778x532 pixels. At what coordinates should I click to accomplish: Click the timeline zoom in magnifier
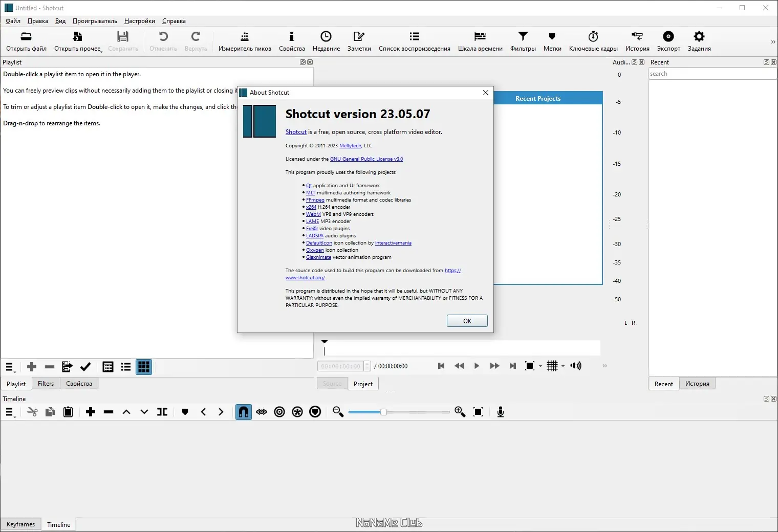pyautogui.click(x=460, y=412)
